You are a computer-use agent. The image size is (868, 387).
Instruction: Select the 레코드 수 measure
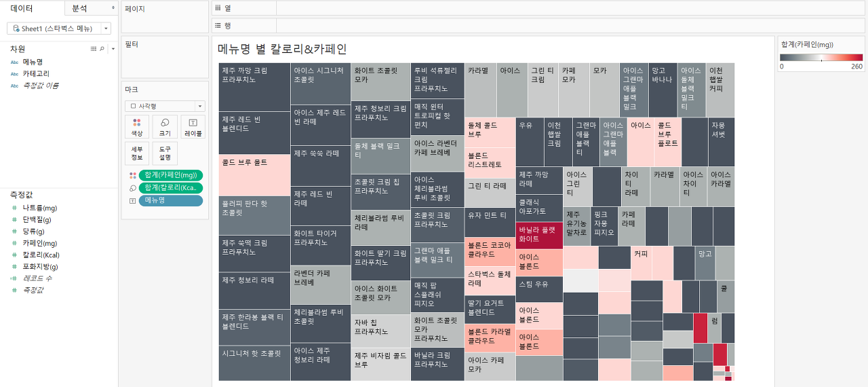[37, 278]
